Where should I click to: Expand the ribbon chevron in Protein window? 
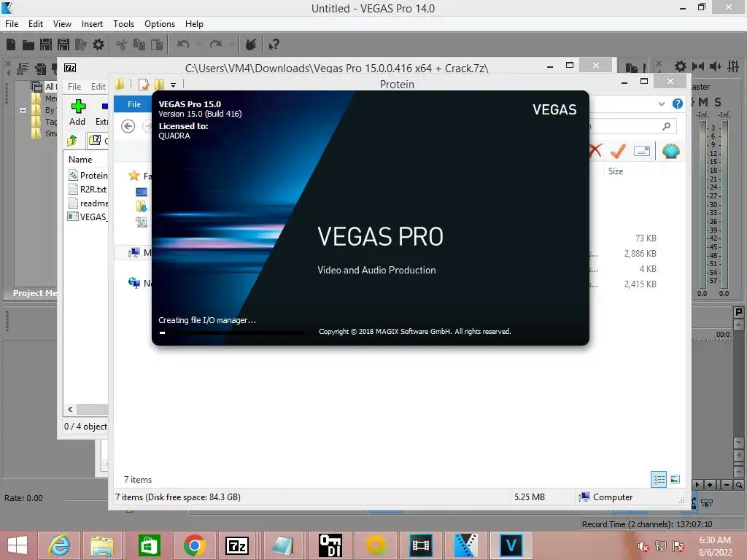[661, 104]
